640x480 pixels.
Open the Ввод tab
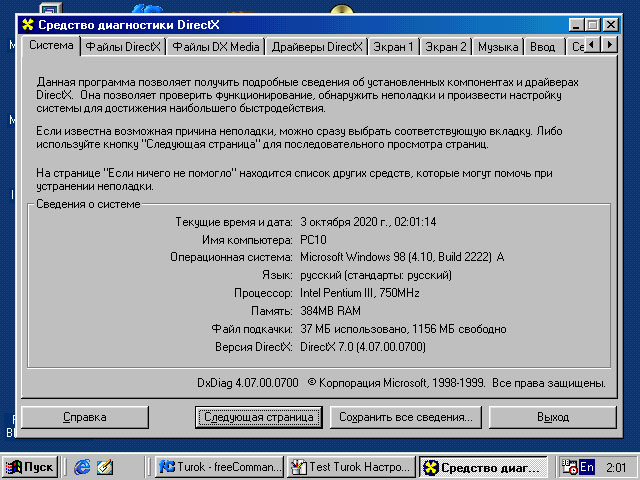pyautogui.click(x=542, y=47)
